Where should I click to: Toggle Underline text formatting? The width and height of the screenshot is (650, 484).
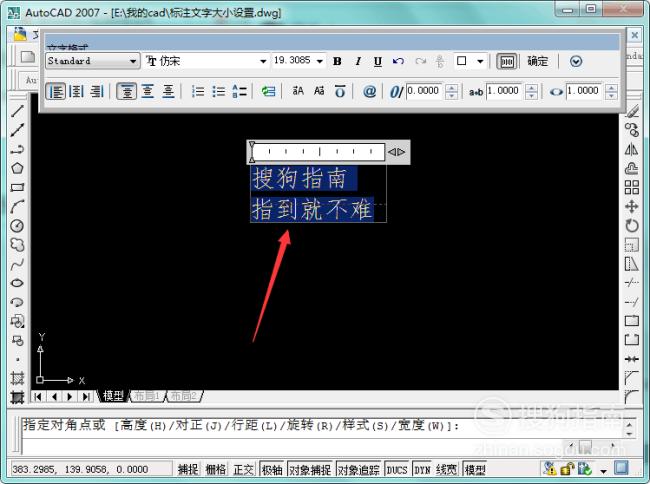click(377, 61)
